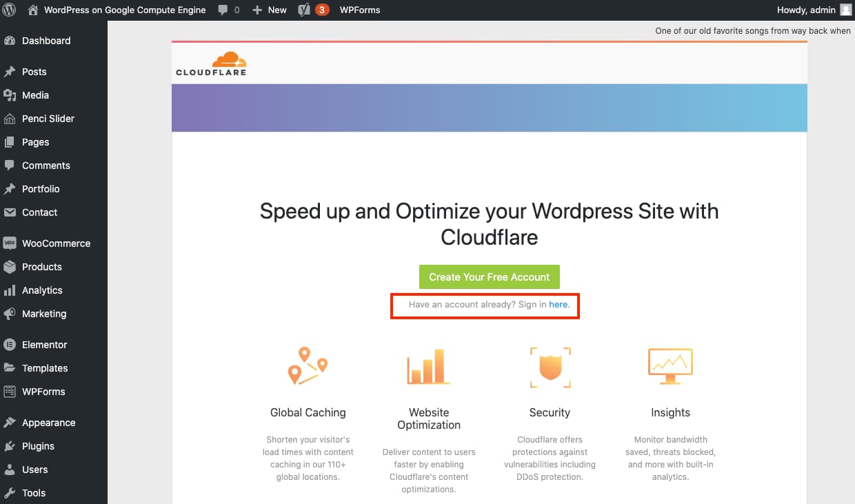Open WPForms in the top admin bar
The height and width of the screenshot is (504, 855).
point(360,10)
